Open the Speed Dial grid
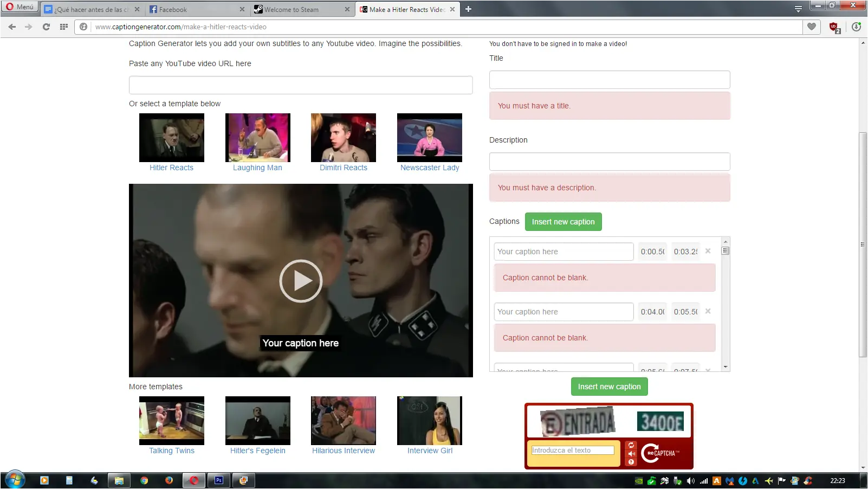 tap(64, 27)
